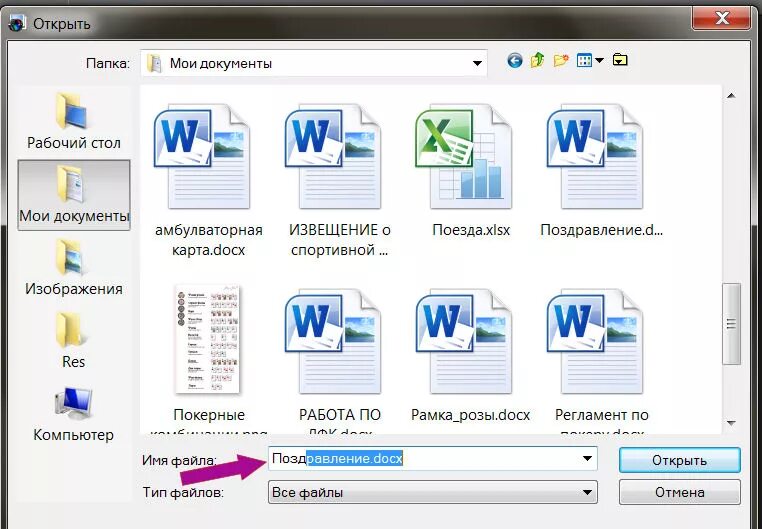The height and width of the screenshot is (529, 762).
Task: Go up one folder level
Action: click(537, 61)
